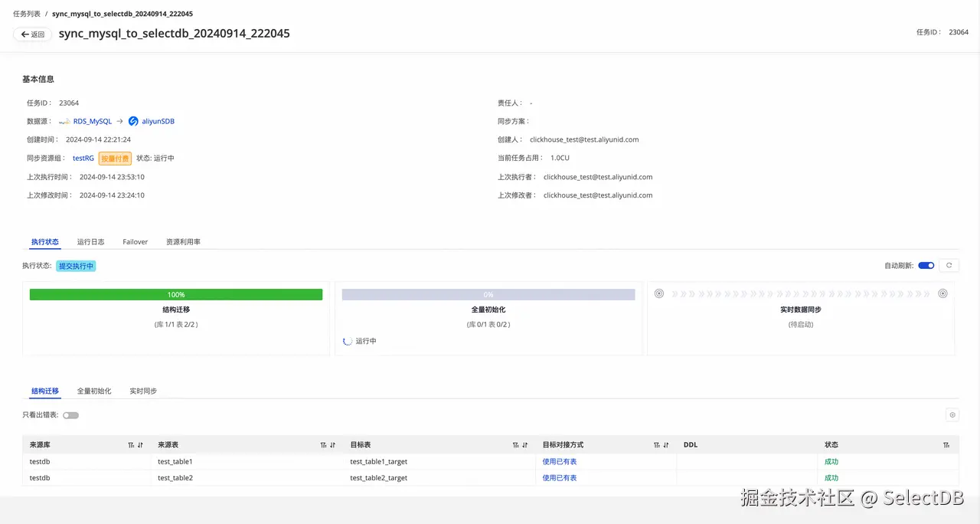
Task: Click the (库 1/1 表 2/2) text
Action: click(176, 325)
